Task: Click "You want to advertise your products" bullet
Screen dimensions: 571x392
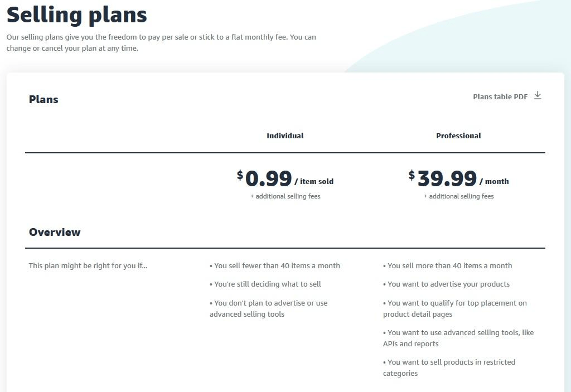Action: (447, 284)
